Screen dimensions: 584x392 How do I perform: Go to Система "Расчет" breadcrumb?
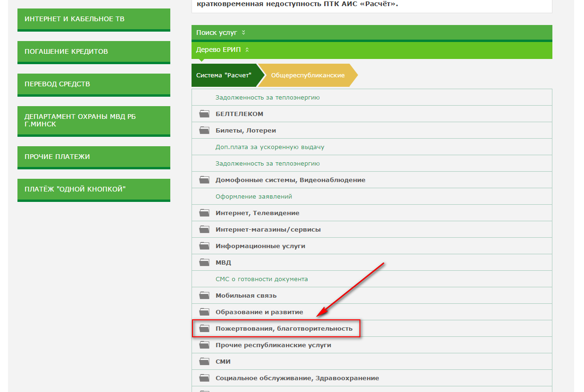224,75
